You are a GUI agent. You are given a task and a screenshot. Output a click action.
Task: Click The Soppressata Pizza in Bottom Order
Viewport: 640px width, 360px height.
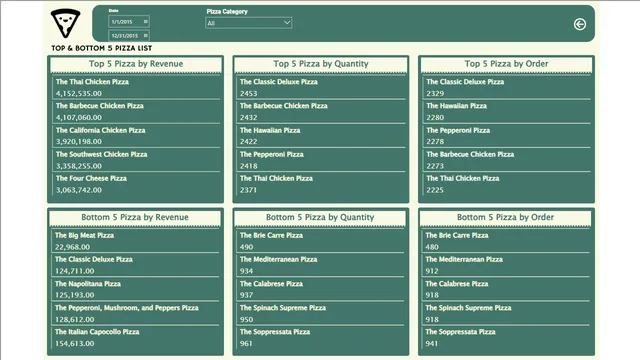click(460, 332)
